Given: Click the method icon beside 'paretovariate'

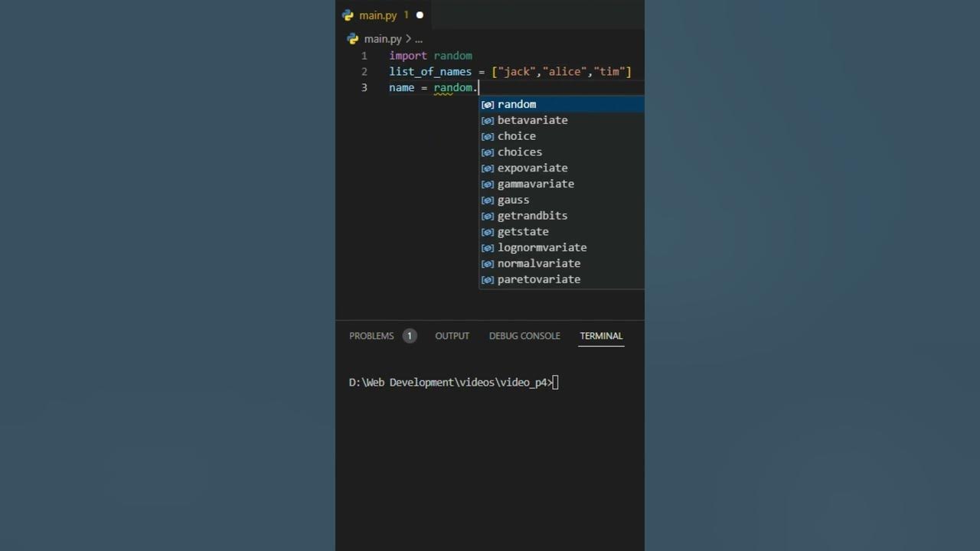Looking at the screenshot, I should (488, 279).
